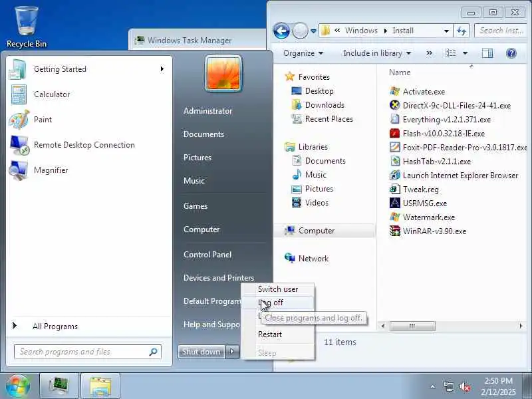Select USRMSG.exe file

[418, 203]
